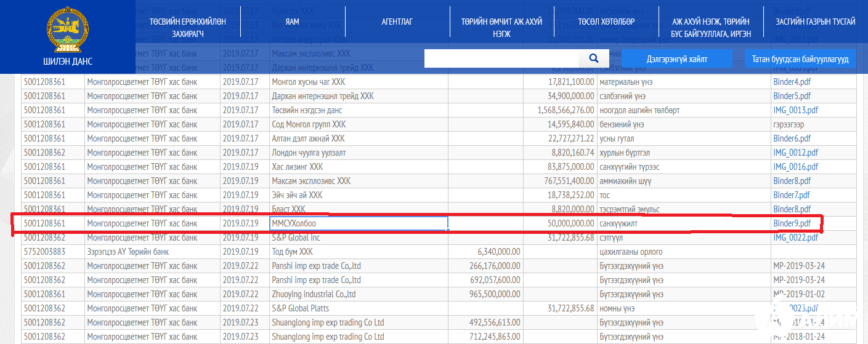The width and height of the screenshot is (868, 344).
Task: Click the 50,000,000.00 amount cell
Action: point(559,223)
